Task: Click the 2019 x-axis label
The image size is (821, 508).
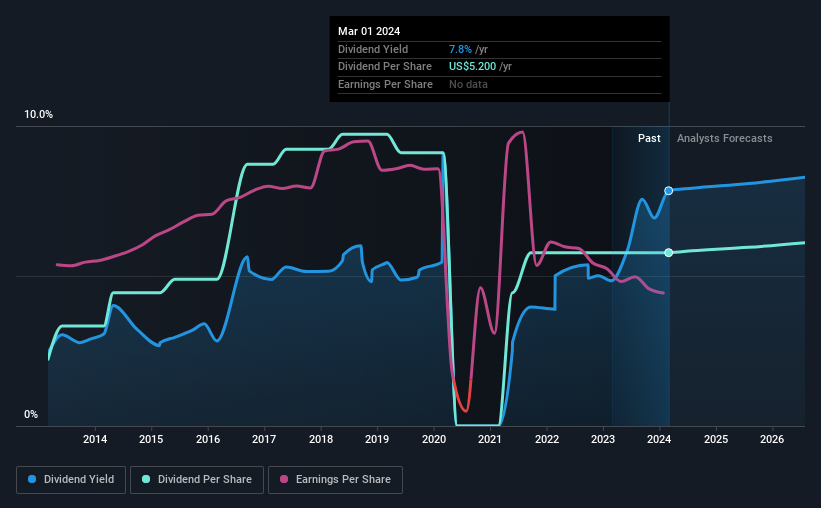Action: click(x=377, y=439)
